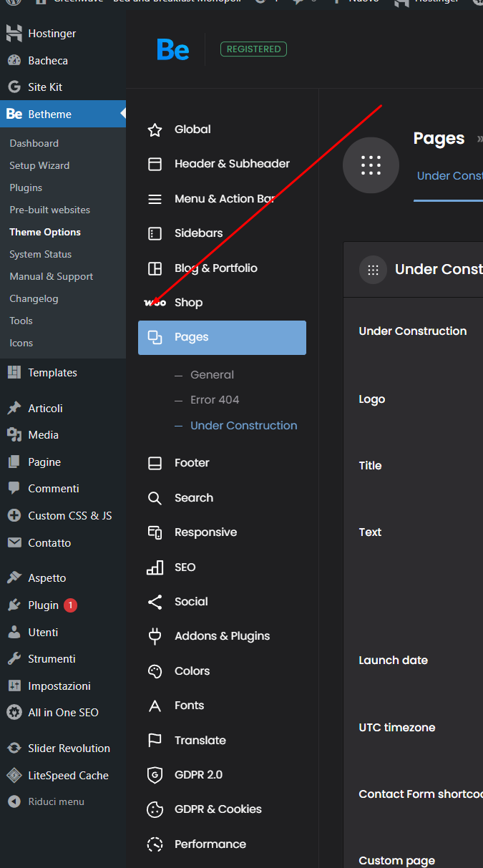This screenshot has width=483, height=868.
Task: Open the Colors palette section
Action: (x=192, y=671)
